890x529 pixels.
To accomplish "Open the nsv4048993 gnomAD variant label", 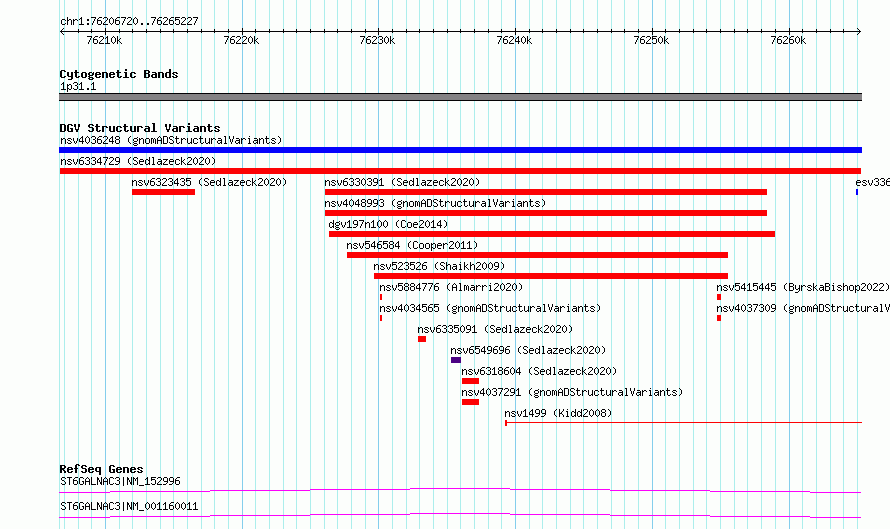I will 435,203.
